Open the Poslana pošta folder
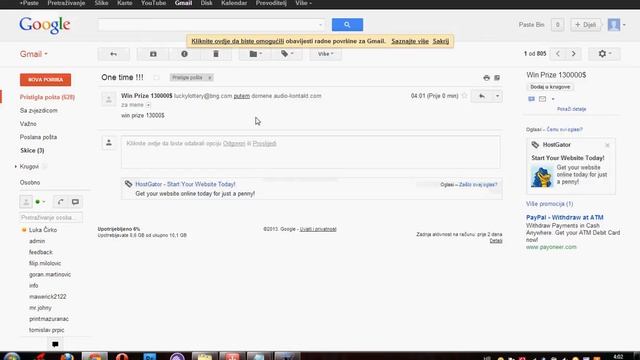Image resolution: width=640 pixels, height=360 pixels. click(38, 137)
